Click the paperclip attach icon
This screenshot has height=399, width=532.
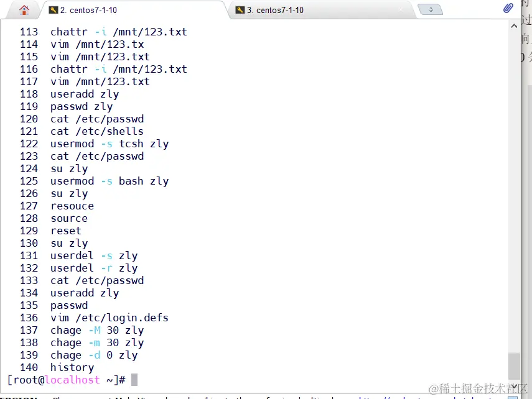(508, 8)
